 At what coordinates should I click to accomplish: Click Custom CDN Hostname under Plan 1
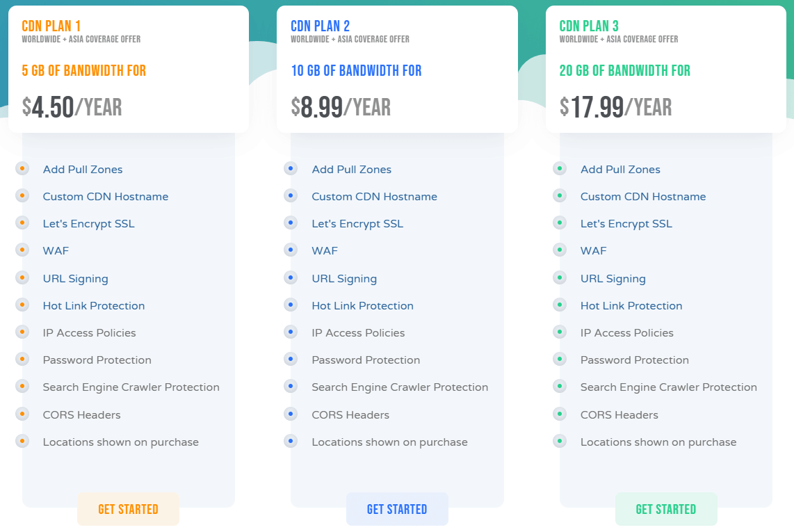tap(106, 196)
